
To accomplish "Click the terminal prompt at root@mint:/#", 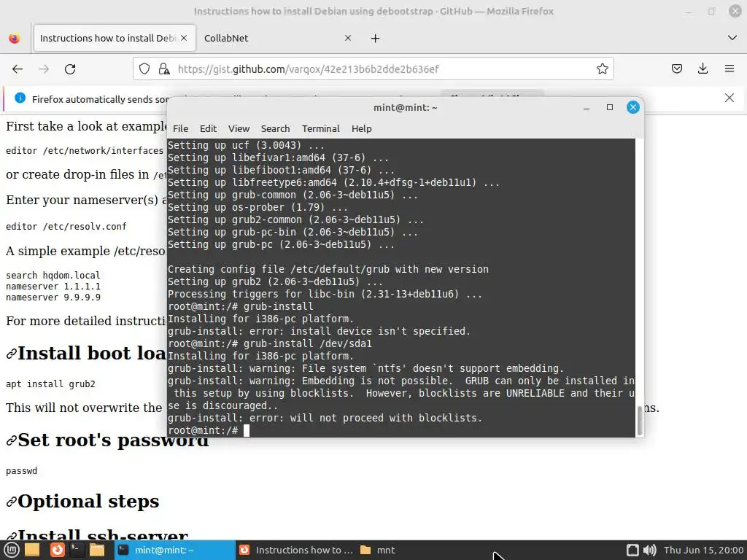I will [x=203, y=430].
